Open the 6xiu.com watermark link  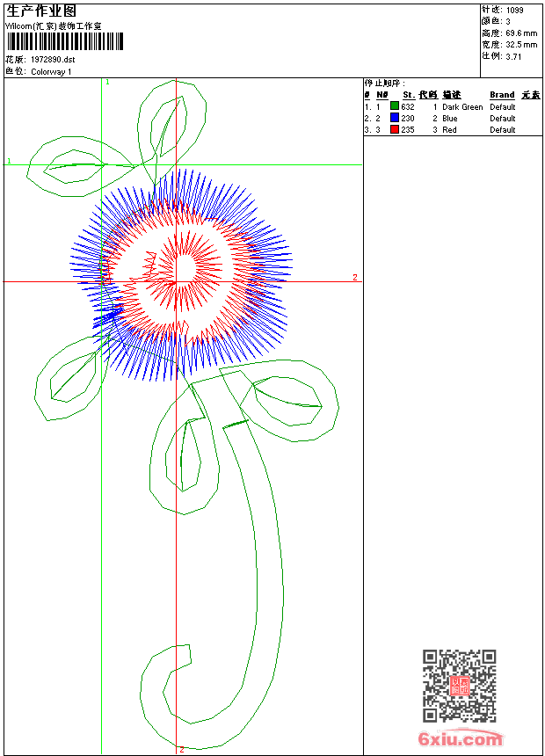click(x=460, y=739)
